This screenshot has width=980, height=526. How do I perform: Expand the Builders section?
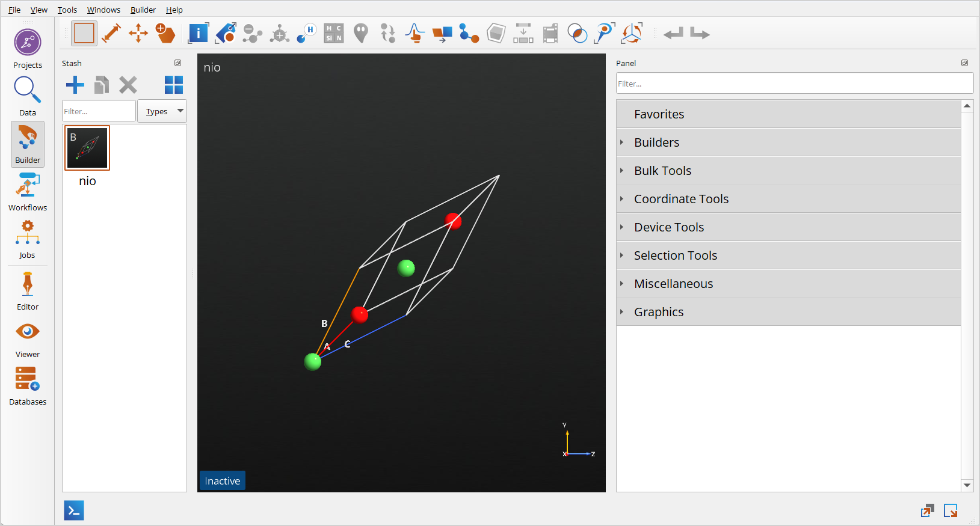pos(789,142)
